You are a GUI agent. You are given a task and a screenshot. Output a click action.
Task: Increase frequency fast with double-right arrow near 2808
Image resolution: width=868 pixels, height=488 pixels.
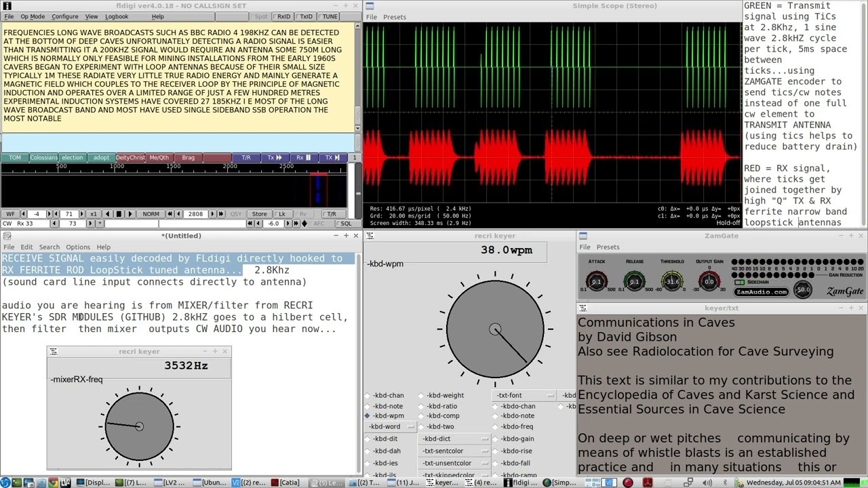[x=221, y=214]
